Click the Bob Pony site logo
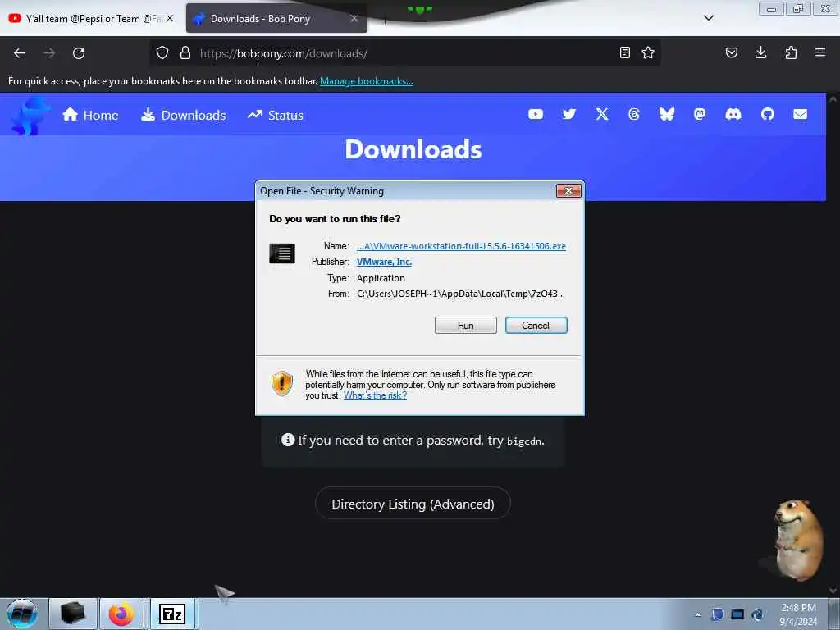 pyautogui.click(x=30, y=115)
